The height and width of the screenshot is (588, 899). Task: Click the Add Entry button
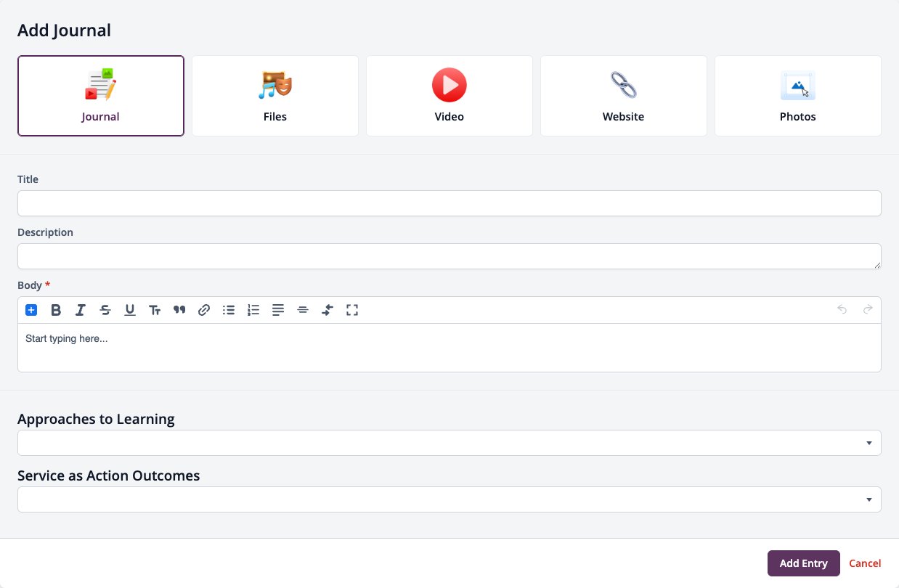804,563
